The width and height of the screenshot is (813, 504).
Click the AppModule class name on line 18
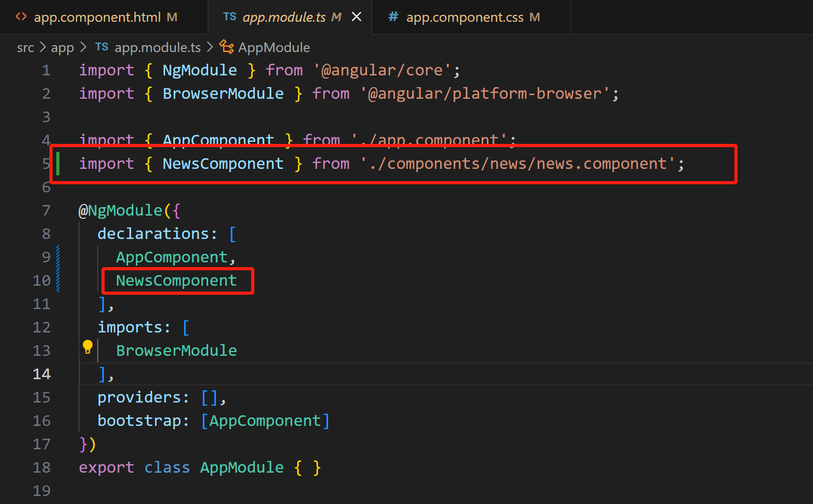[x=242, y=467]
